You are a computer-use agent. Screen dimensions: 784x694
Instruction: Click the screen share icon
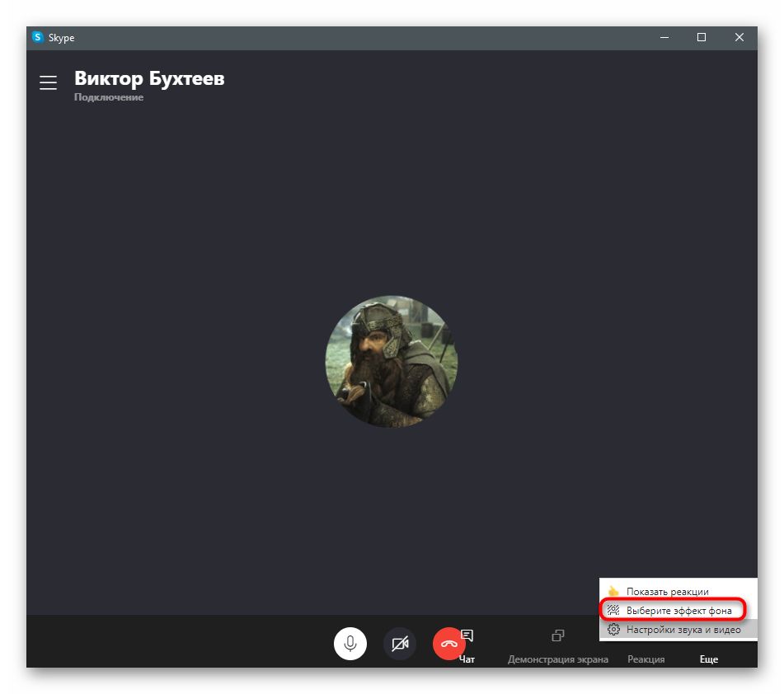click(558, 635)
